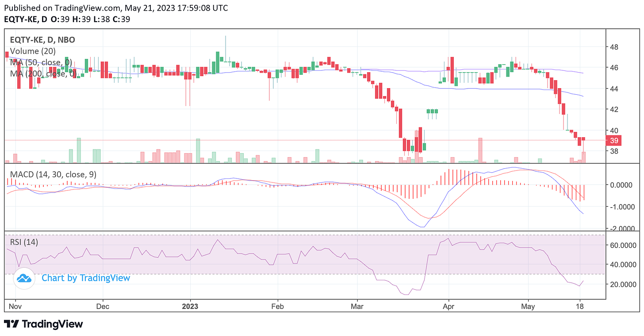Click the OHLC summary line under header
The image size is (644, 336).
(67, 19)
